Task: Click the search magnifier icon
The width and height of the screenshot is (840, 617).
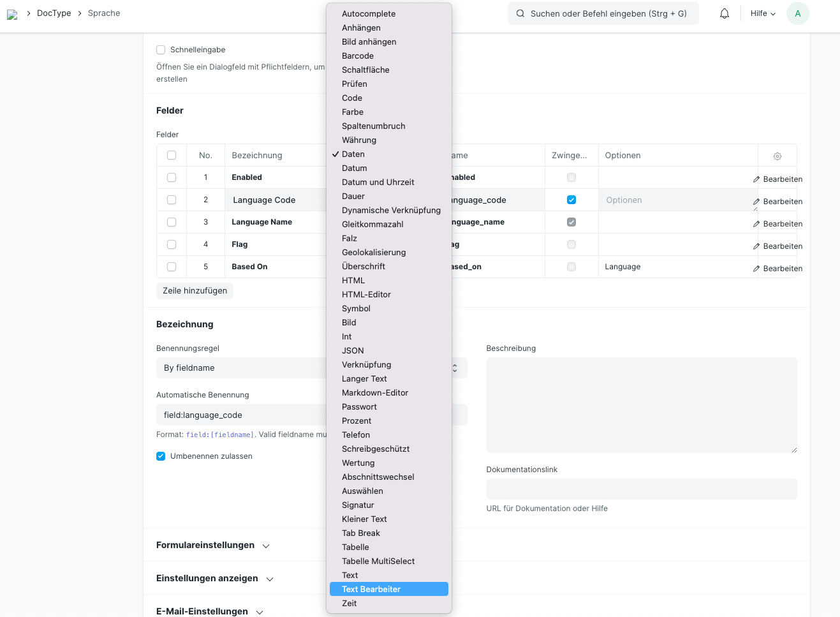Action: pyautogui.click(x=520, y=13)
